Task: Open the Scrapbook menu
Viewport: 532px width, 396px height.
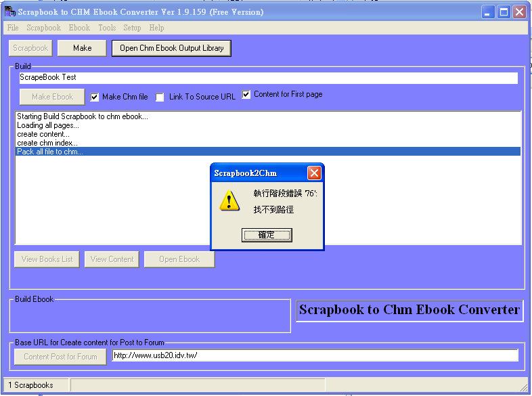Action: pyautogui.click(x=43, y=28)
